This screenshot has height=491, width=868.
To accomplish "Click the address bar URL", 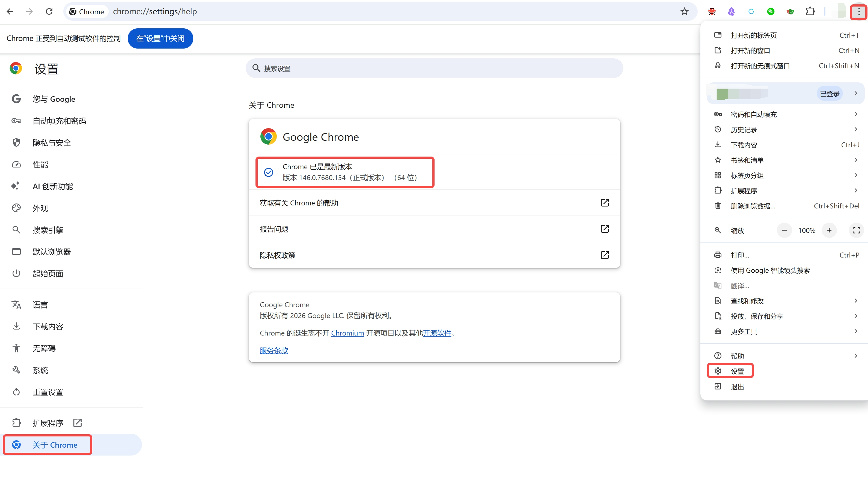I will pos(155,11).
